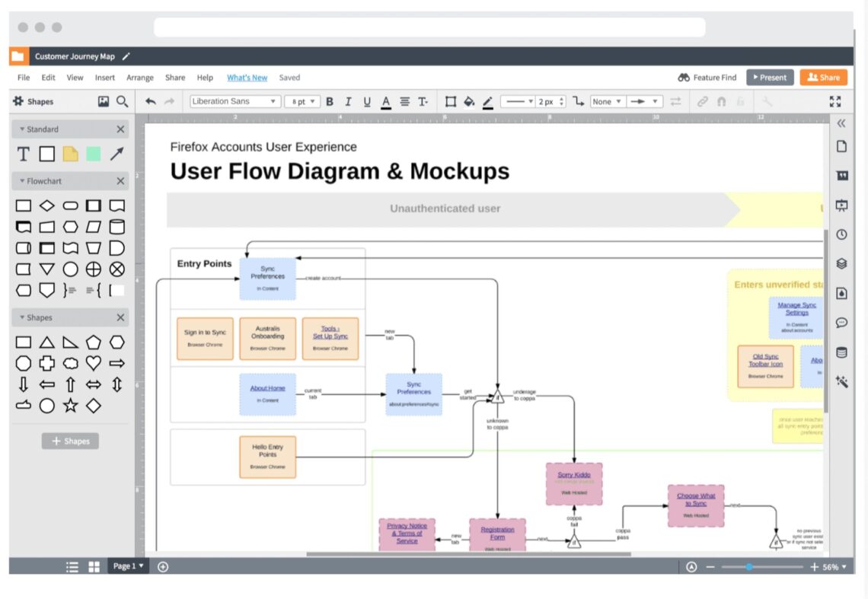Viewport: 868px width, 599px height.
Task: Open the layers icon in right sidebar
Action: point(841,264)
